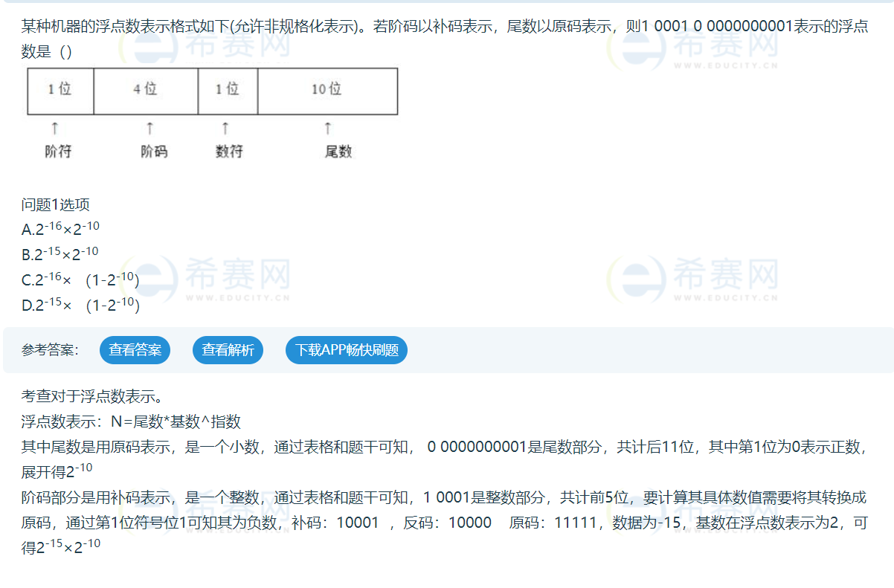Screen dimensions: 894x588
Task: Click the 尾数 label under diagram
Action: (x=338, y=152)
